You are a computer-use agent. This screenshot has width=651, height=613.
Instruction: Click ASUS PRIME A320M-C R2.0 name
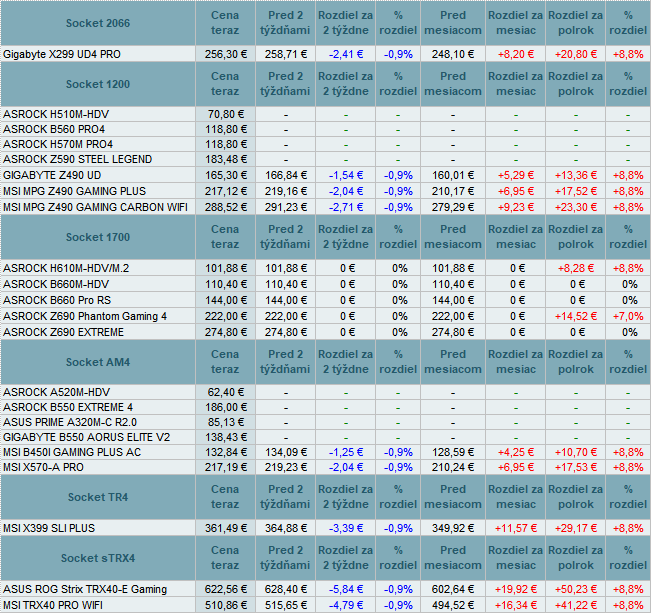pos(70,422)
